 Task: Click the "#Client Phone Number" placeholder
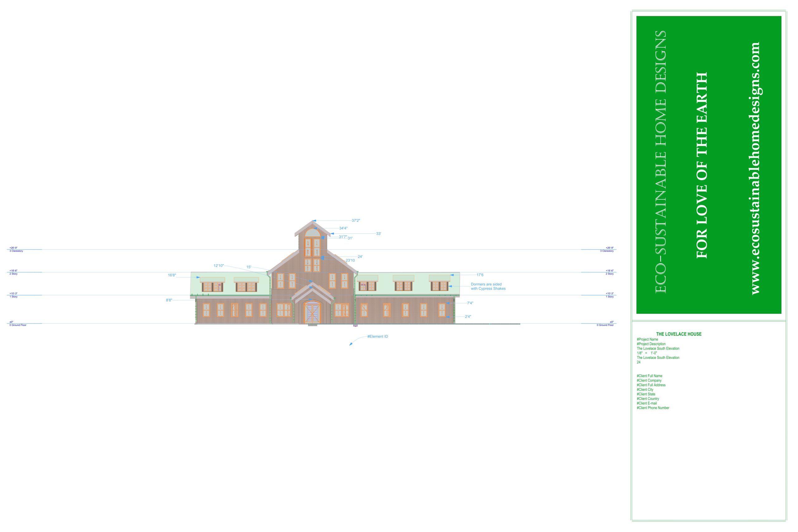coord(653,408)
